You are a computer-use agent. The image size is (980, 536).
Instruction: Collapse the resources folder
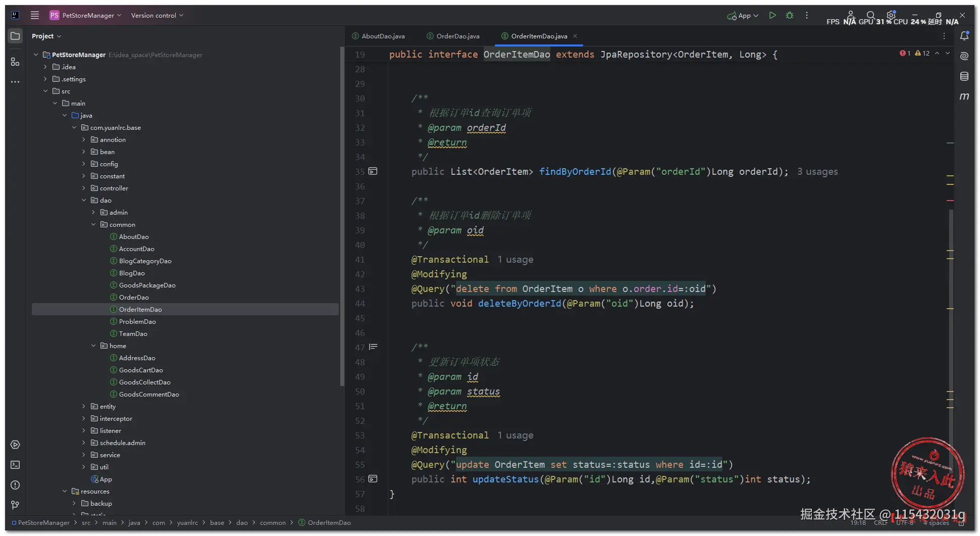coord(65,491)
